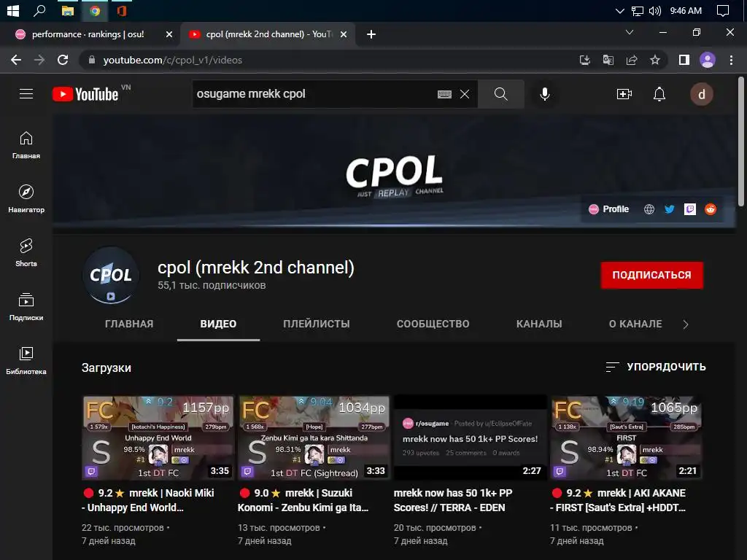Open the AKI AKANE FIRST video title
747x560 pixels.
(x=619, y=500)
